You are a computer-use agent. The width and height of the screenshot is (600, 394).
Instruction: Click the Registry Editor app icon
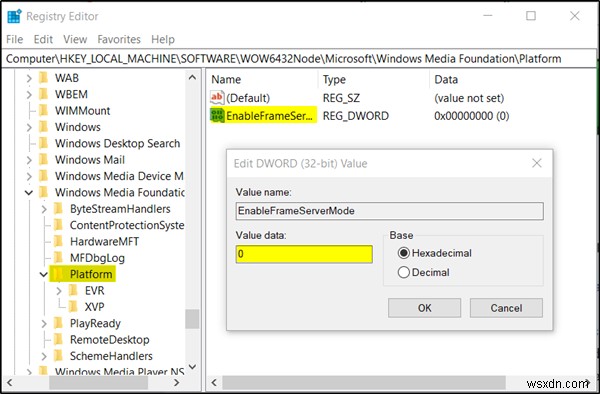pyautogui.click(x=14, y=16)
